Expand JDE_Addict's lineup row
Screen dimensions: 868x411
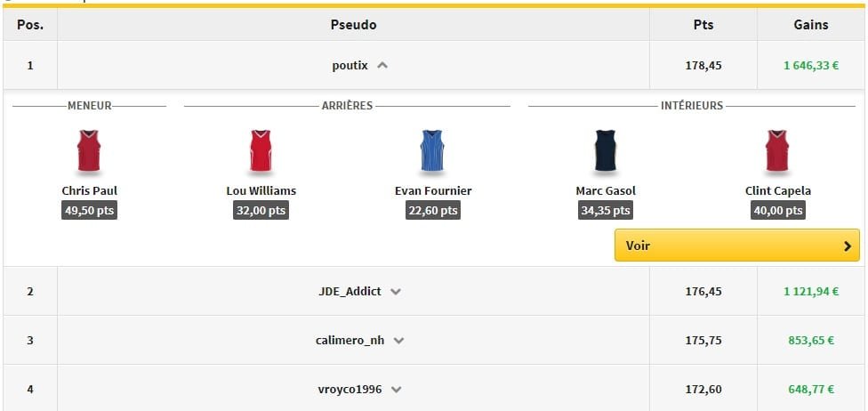(x=396, y=292)
